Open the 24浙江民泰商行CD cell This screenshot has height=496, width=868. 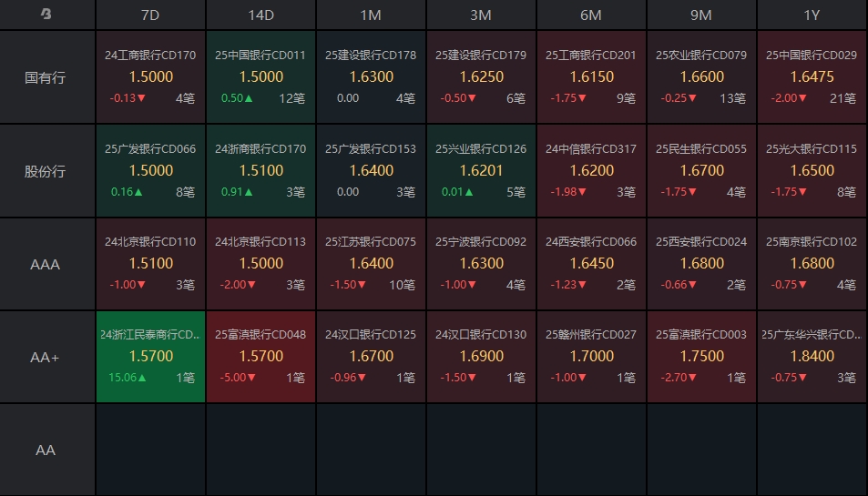pos(150,357)
